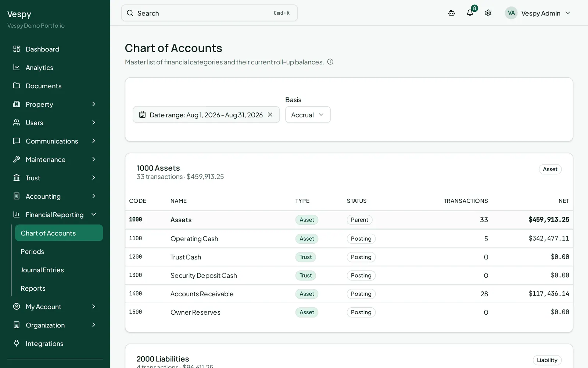Open Documents page
Viewport: 588px width, 368px height.
(x=55, y=86)
